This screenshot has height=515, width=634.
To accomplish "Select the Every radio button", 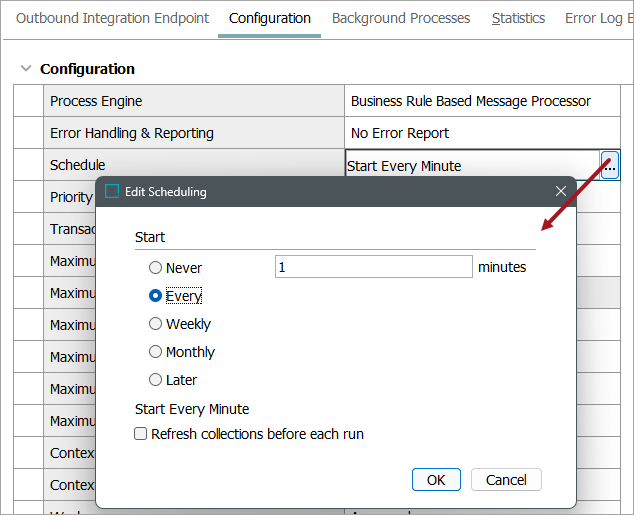I will tap(155, 296).
